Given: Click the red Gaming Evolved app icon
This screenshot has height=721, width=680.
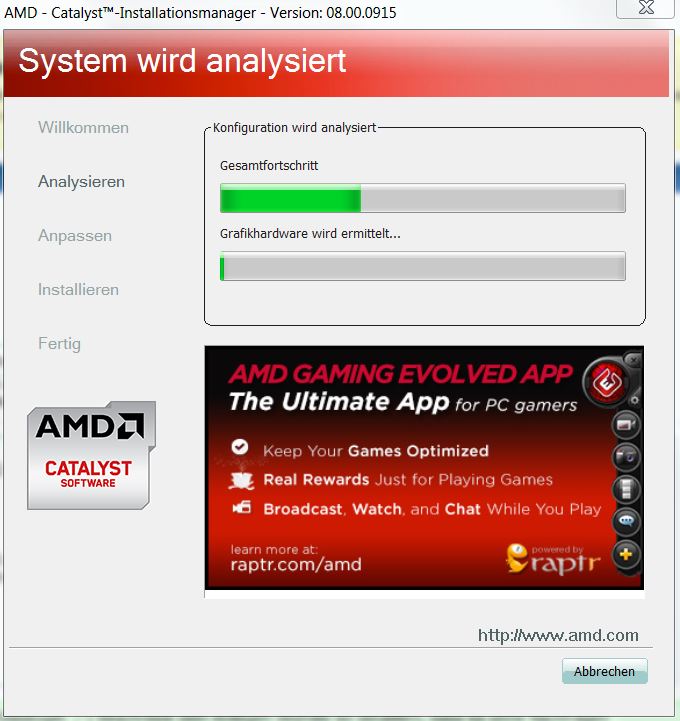Looking at the screenshot, I should (607, 381).
